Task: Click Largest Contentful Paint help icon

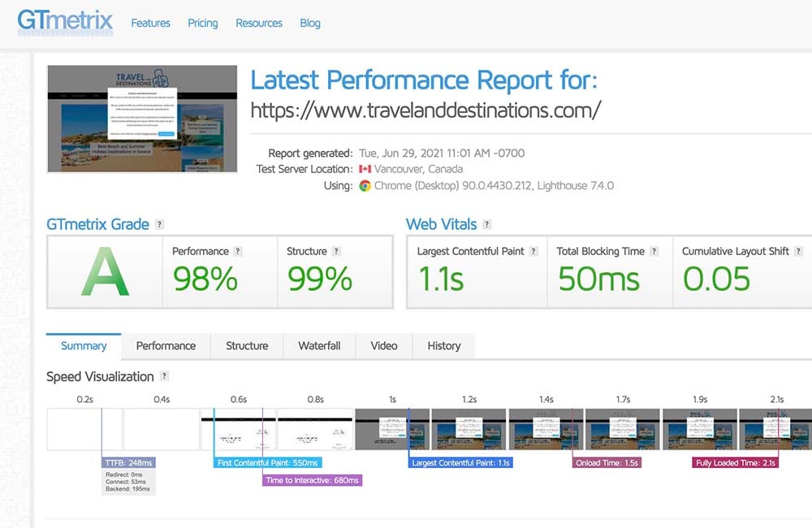Action: pyautogui.click(x=533, y=251)
